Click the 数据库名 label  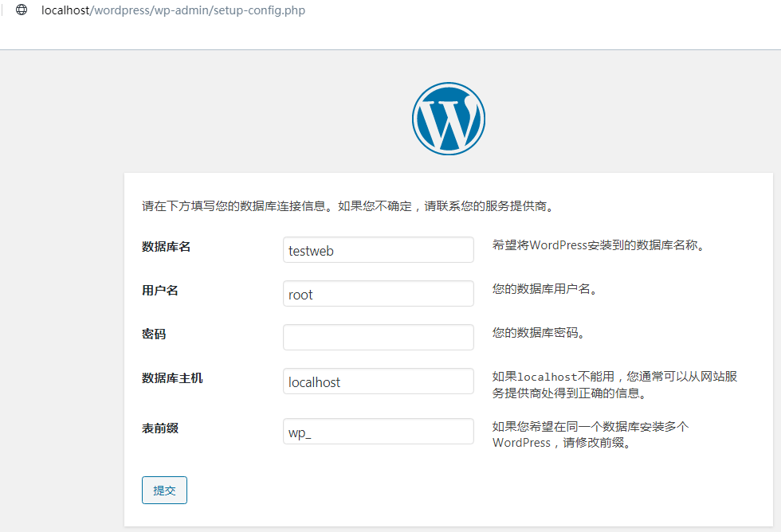coord(166,247)
